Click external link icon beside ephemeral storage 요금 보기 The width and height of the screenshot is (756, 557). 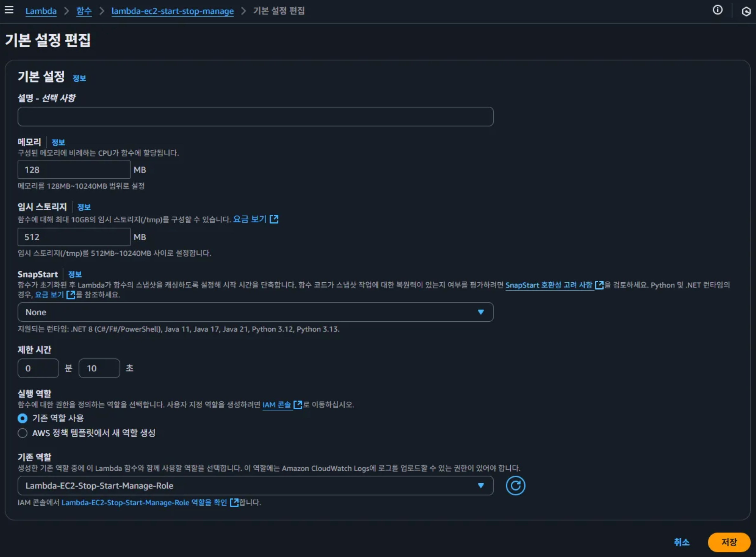274,219
